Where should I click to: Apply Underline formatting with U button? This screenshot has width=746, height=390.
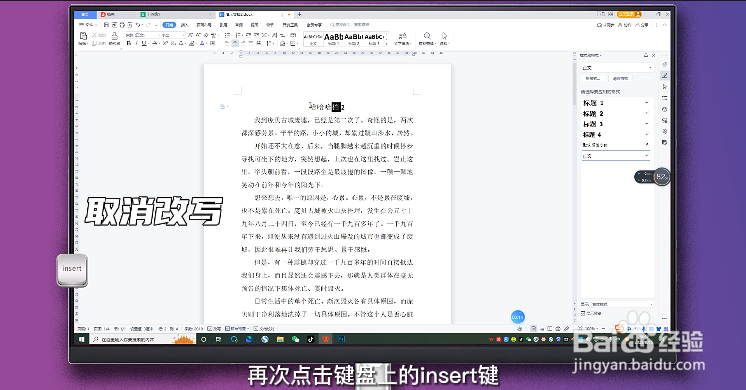144,43
